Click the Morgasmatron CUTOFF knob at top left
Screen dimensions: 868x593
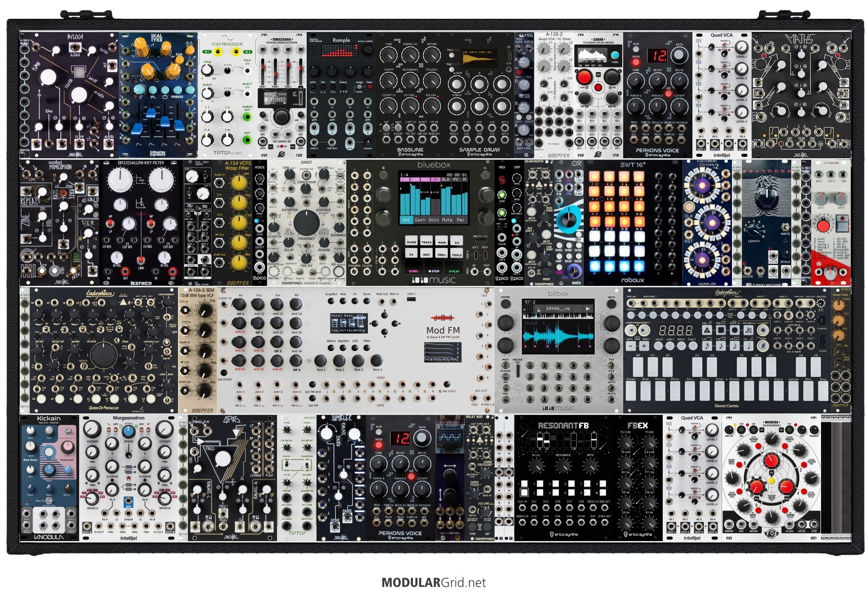[x=92, y=429]
